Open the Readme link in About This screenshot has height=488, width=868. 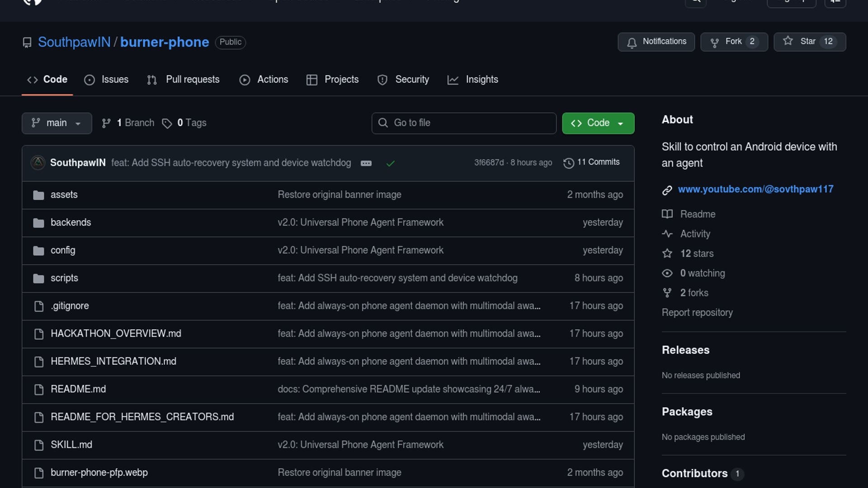coord(698,214)
